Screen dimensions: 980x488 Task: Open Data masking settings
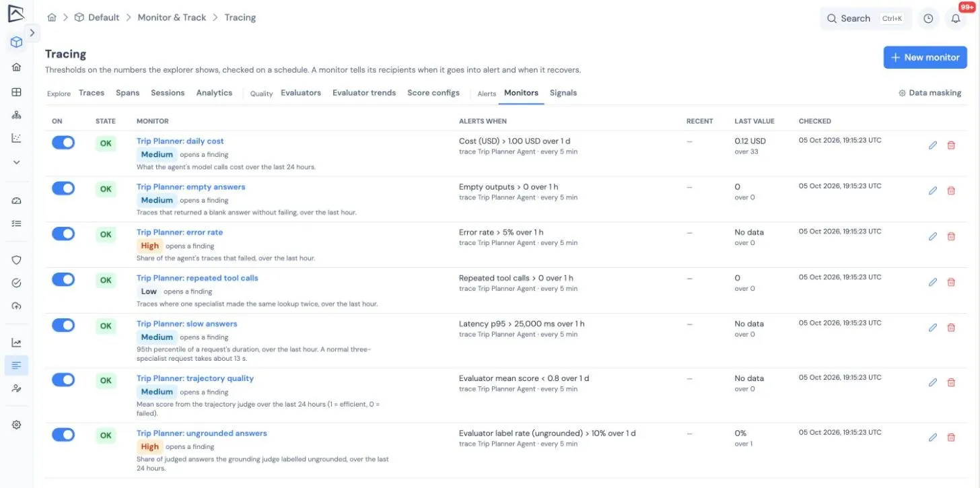930,93
